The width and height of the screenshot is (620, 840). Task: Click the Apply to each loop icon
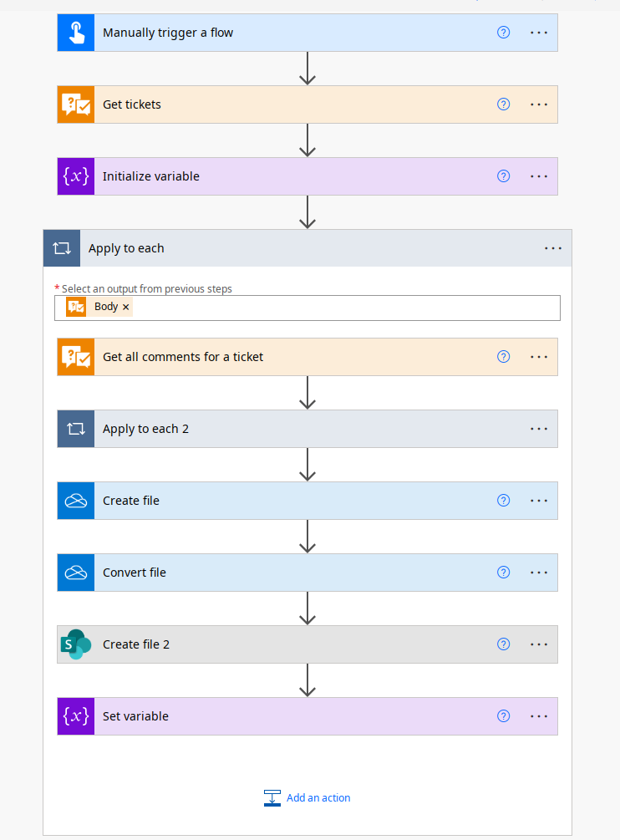[62, 248]
